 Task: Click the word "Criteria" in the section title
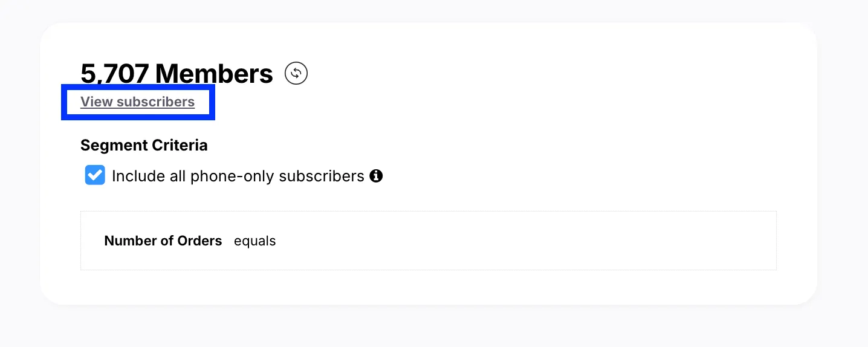[180, 145]
